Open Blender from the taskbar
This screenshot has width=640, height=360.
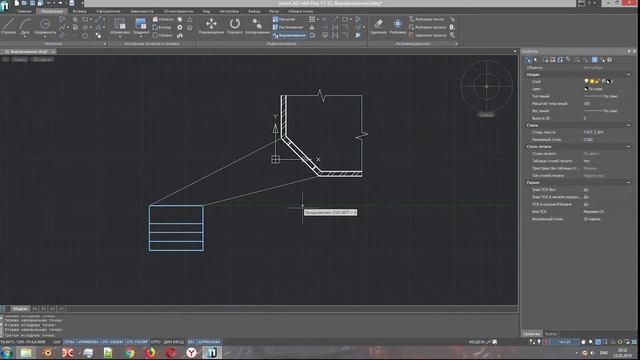[x=47, y=353]
